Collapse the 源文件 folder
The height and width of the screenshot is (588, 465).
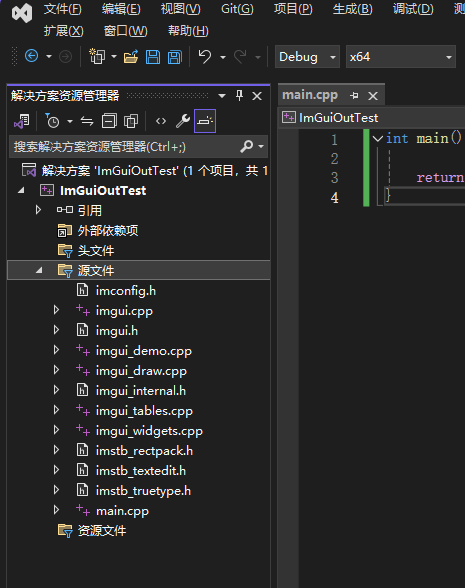point(39,270)
